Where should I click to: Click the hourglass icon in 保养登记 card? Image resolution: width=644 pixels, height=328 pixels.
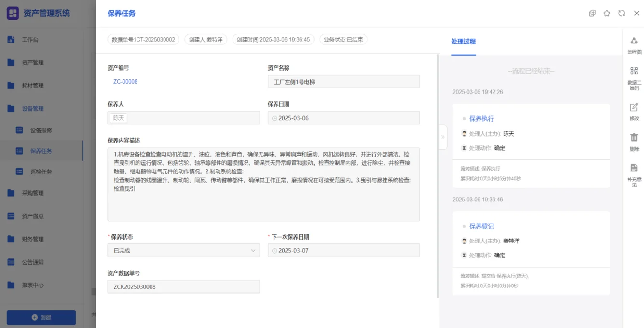[464, 255]
